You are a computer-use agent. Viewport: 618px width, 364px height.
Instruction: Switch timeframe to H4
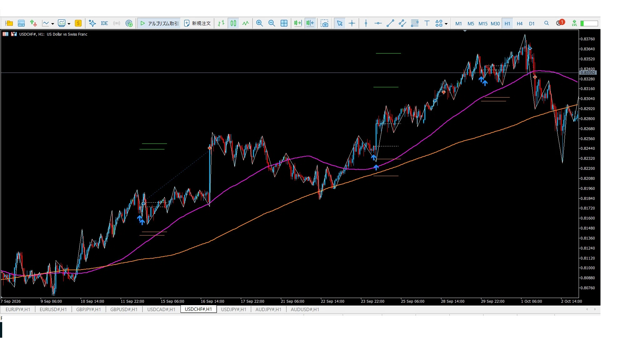(x=519, y=23)
